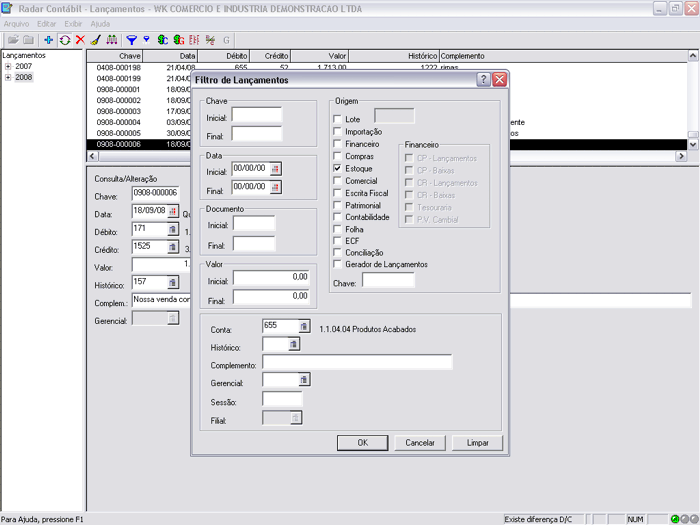The height and width of the screenshot is (525, 700).
Task: Click the Complemento text field in filter
Action: [x=357, y=362]
